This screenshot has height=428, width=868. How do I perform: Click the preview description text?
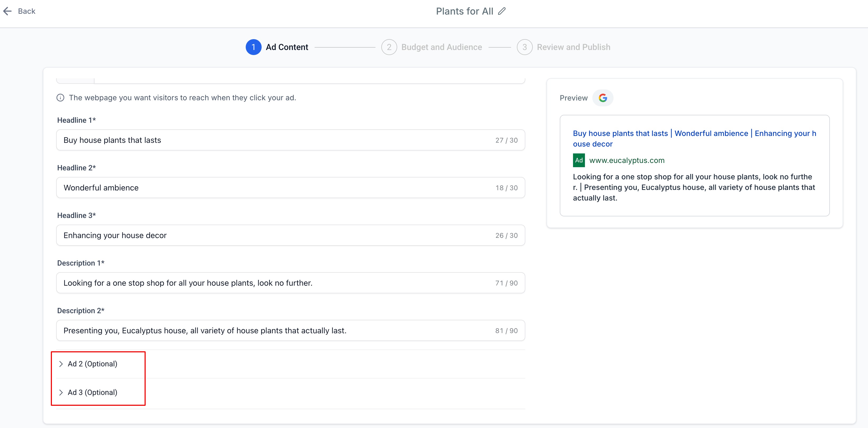coord(694,187)
